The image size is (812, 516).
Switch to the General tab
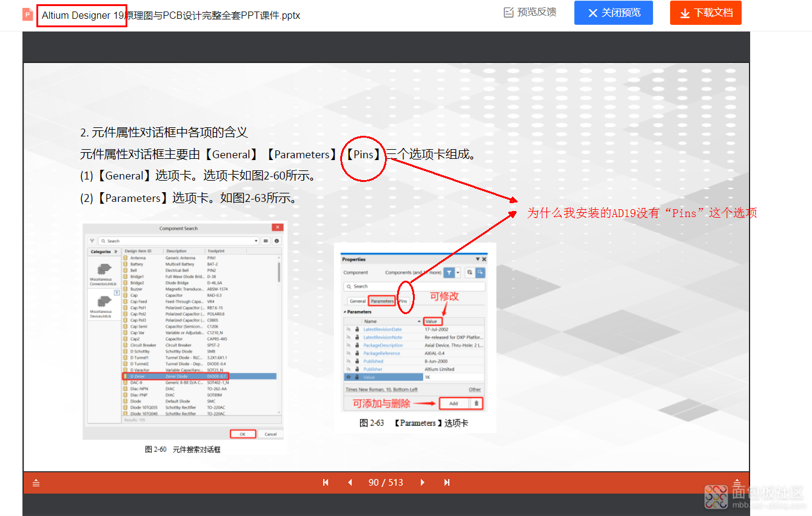358,301
